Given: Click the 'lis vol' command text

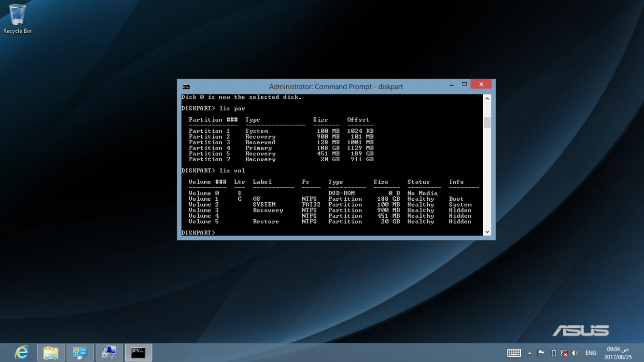Looking at the screenshot, I should point(232,170).
